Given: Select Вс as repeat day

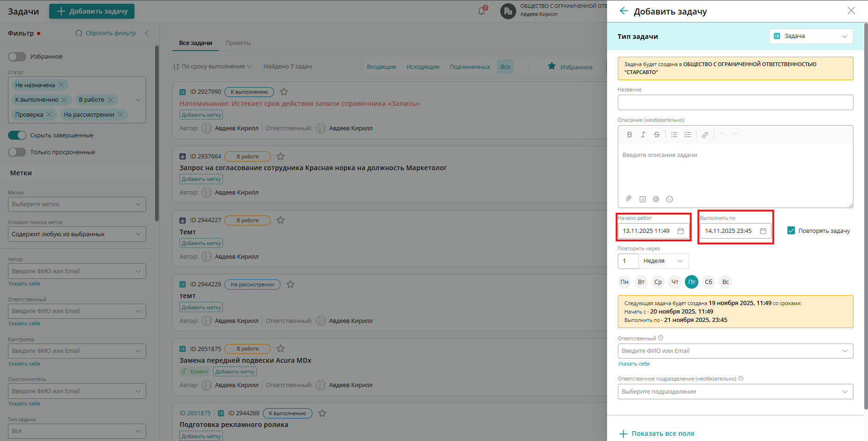Looking at the screenshot, I should coord(726,282).
